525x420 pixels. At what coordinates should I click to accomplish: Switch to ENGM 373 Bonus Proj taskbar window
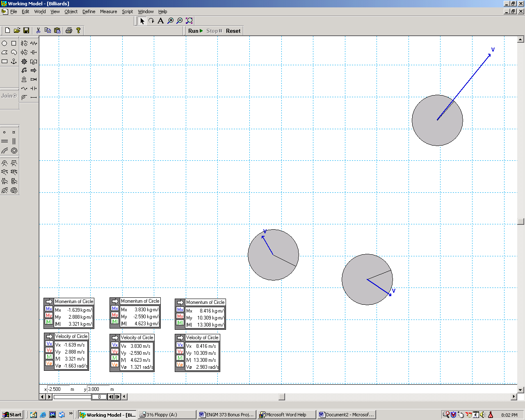[226, 415]
